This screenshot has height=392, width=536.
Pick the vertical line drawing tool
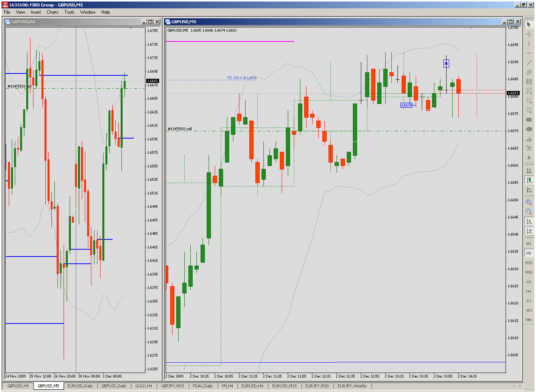coord(529,44)
